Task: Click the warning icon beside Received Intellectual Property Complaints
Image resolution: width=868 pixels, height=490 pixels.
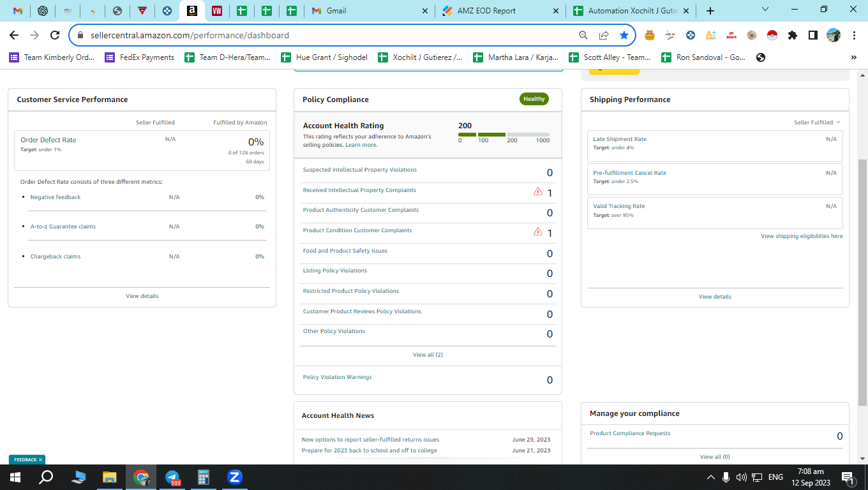Action: 538,191
